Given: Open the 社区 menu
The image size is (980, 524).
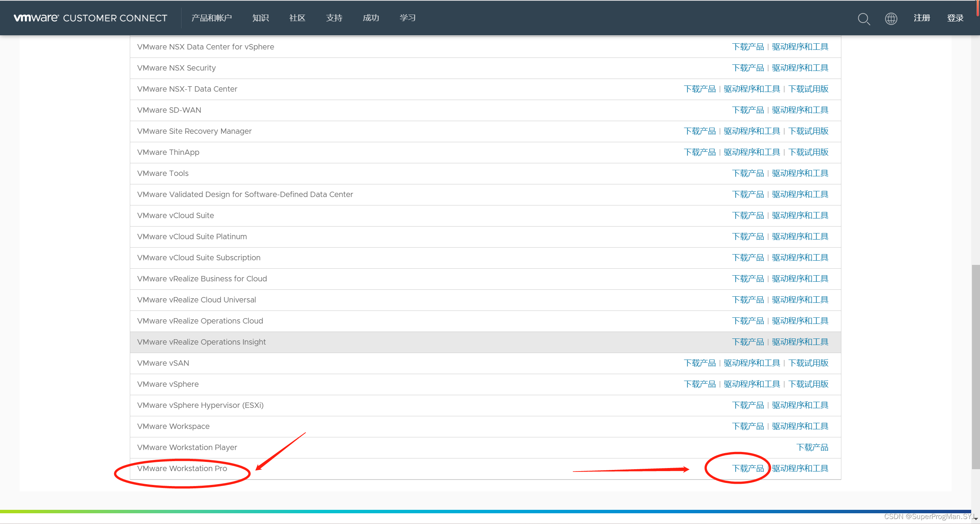Looking at the screenshot, I should [297, 18].
